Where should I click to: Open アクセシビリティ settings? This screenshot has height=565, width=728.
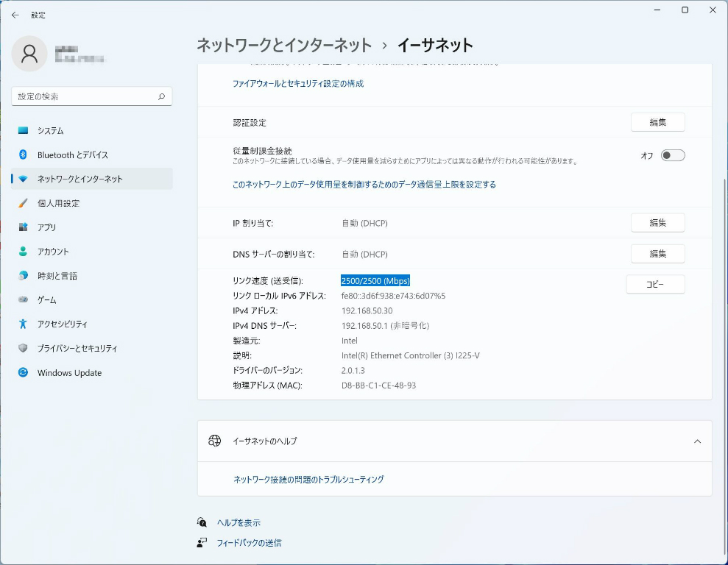tap(62, 324)
